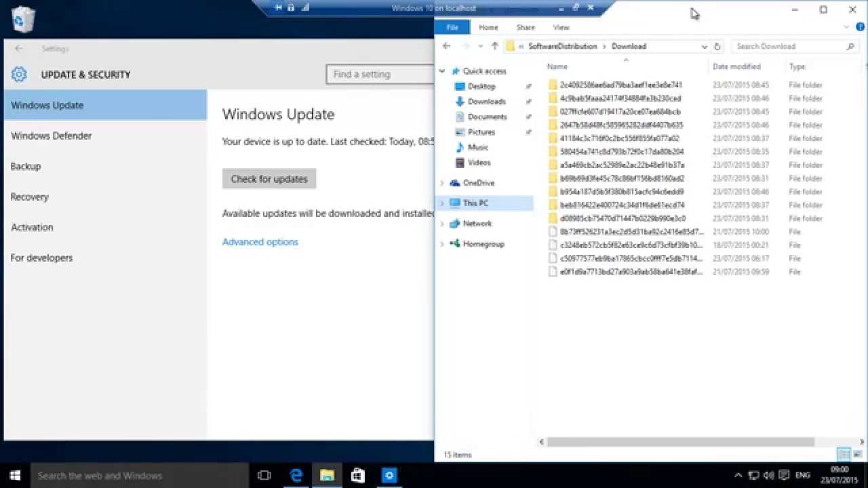Open File Explorer taskbar icon
868x488 pixels.
(x=327, y=475)
